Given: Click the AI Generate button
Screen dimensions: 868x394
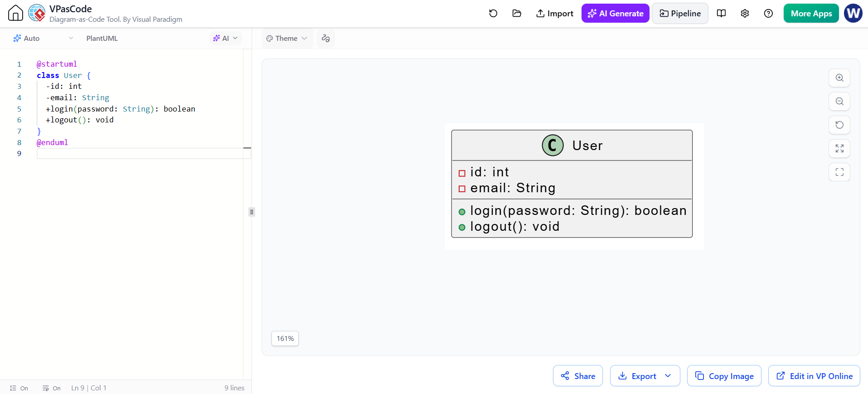Looking at the screenshot, I should click(x=615, y=14).
